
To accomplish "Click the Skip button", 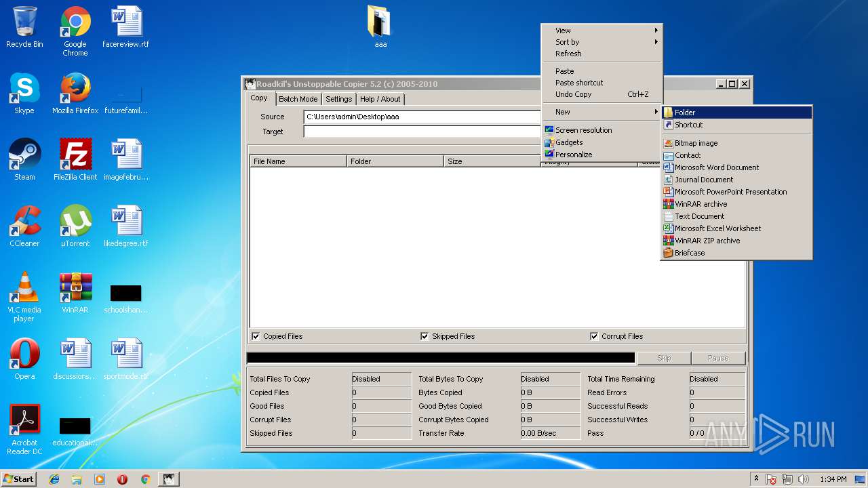I will tap(664, 358).
